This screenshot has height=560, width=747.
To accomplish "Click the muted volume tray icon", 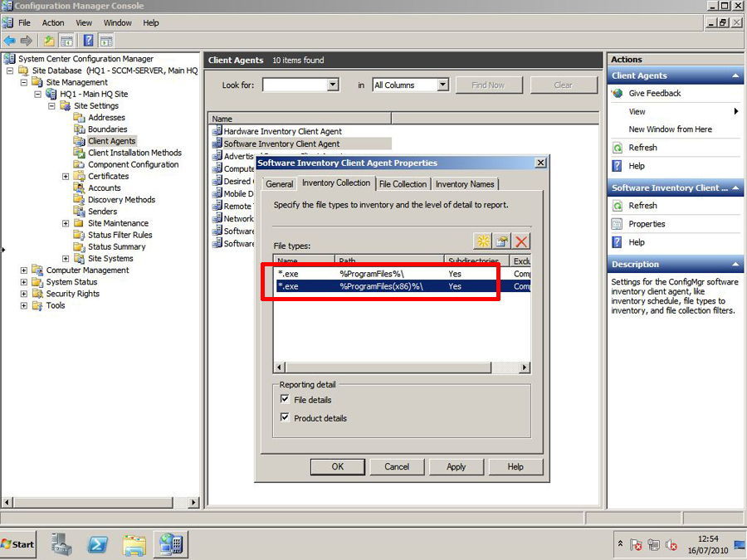I will (x=671, y=544).
